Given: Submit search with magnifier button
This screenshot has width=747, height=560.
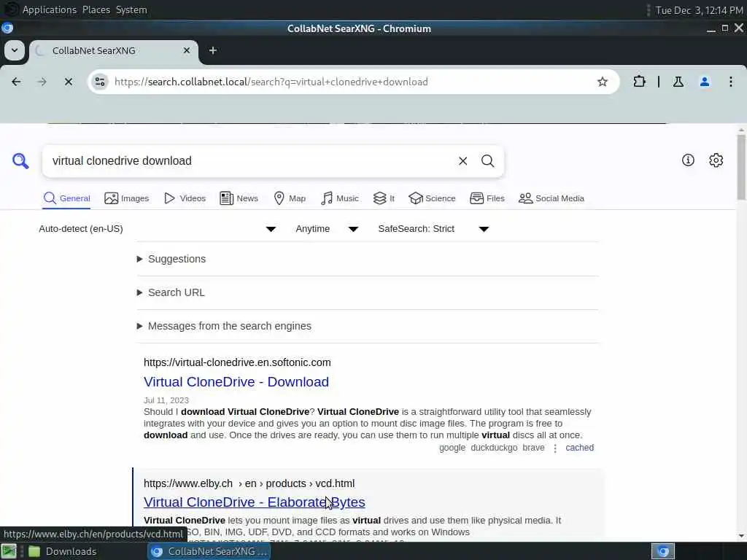Looking at the screenshot, I should click(487, 161).
